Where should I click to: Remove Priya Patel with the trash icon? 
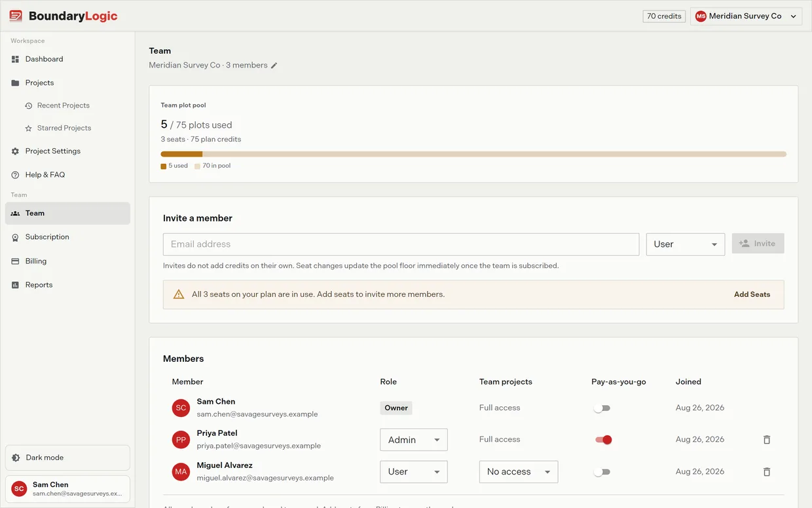click(767, 440)
